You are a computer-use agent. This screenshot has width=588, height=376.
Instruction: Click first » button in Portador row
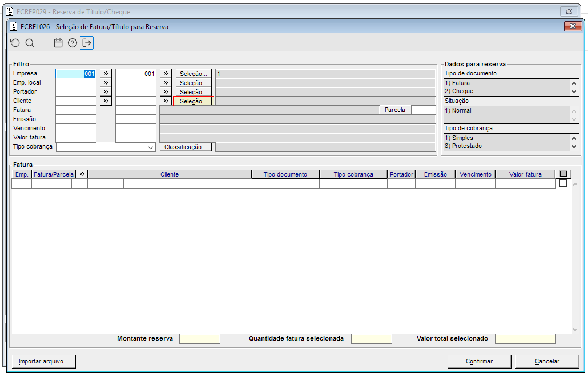pyautogui.click(x=106, y=91)
